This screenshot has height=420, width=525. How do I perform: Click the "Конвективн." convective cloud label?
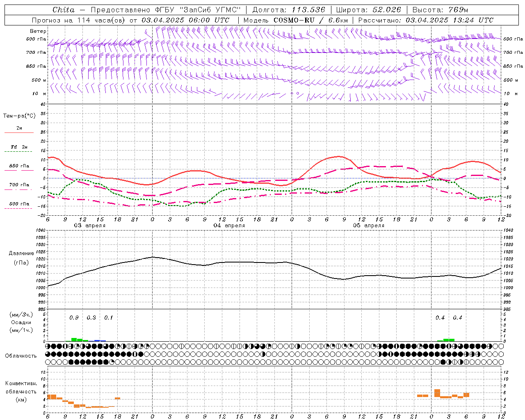pos(21,383)
